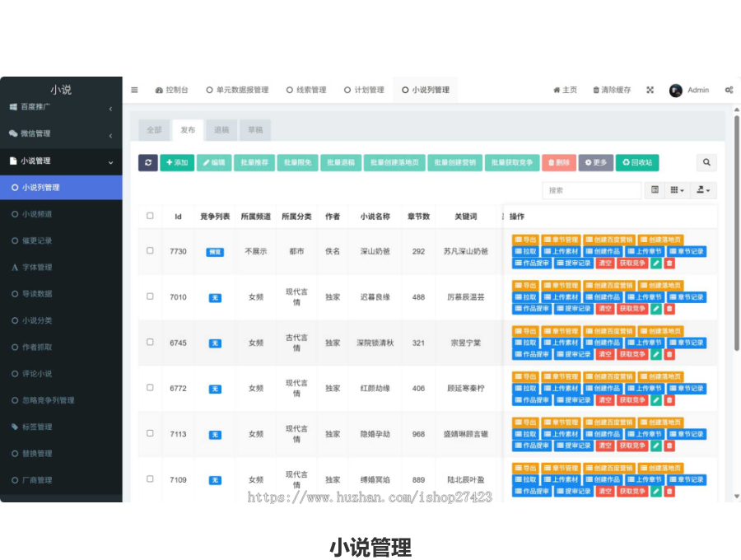Open 小说频道 in the sidebar
The image size is (741, 560).
tap(37, 215)
